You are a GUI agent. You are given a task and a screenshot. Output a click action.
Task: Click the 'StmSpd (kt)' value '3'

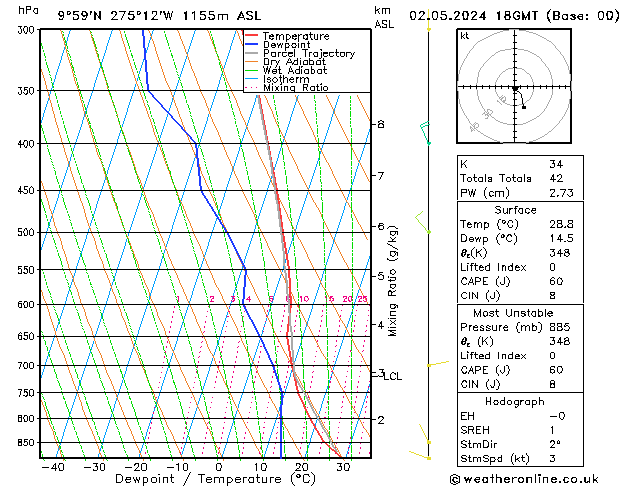pyautogui.click(x=552, y=459)
